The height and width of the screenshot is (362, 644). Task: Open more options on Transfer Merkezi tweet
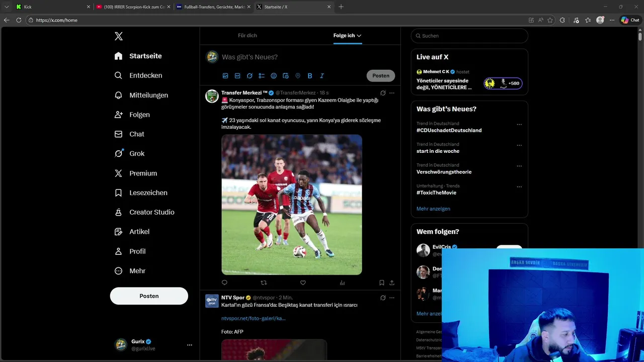(x=392, y=93)
